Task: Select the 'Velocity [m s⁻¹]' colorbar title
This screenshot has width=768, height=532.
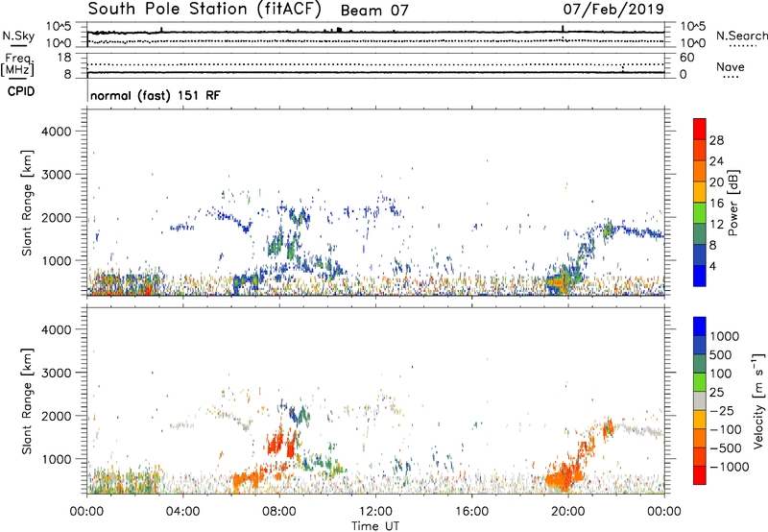Action: pyautogui.click(x=758, y=400)
